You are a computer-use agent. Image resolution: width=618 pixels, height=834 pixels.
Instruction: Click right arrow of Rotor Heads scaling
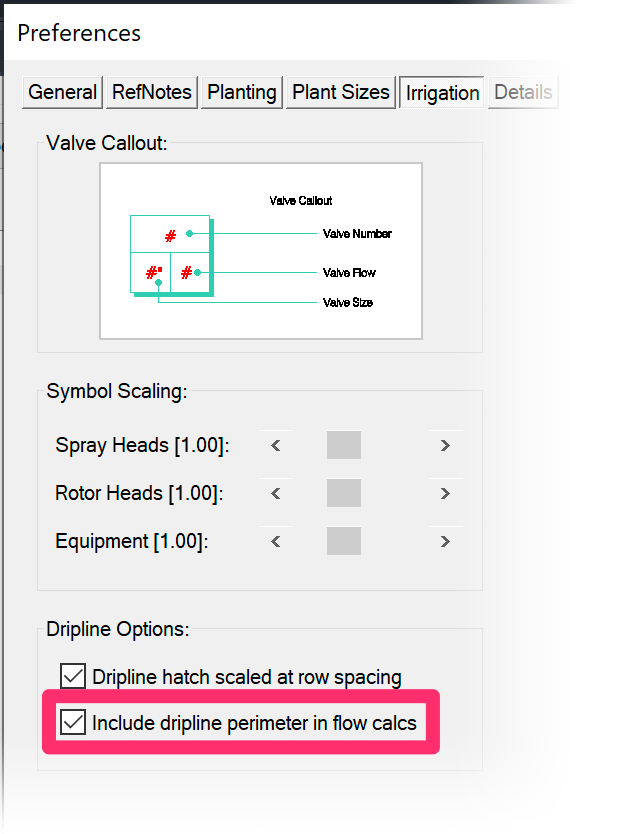click(445, 493)
